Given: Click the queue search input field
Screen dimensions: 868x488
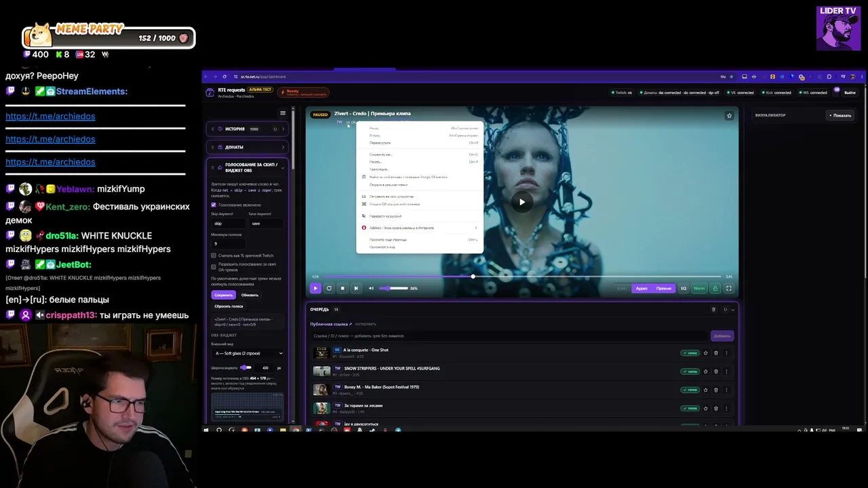Looking at the screenshot, I should 510,335.
